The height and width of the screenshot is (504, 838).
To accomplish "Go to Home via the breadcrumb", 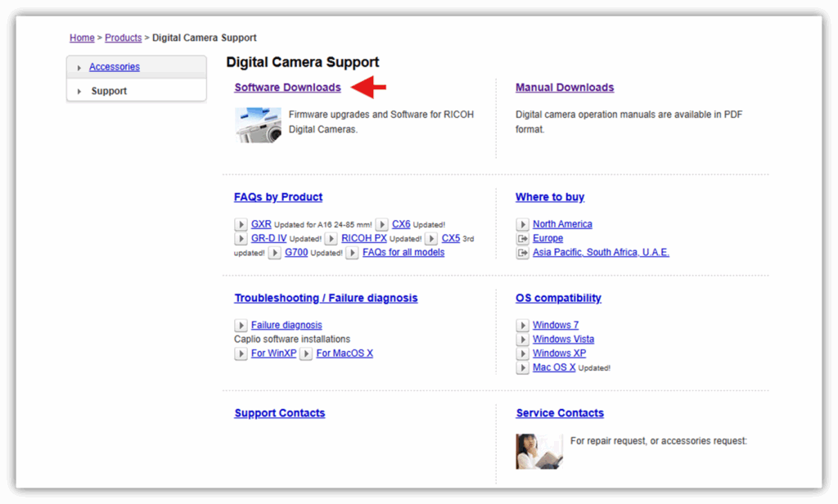I will 82,38.
